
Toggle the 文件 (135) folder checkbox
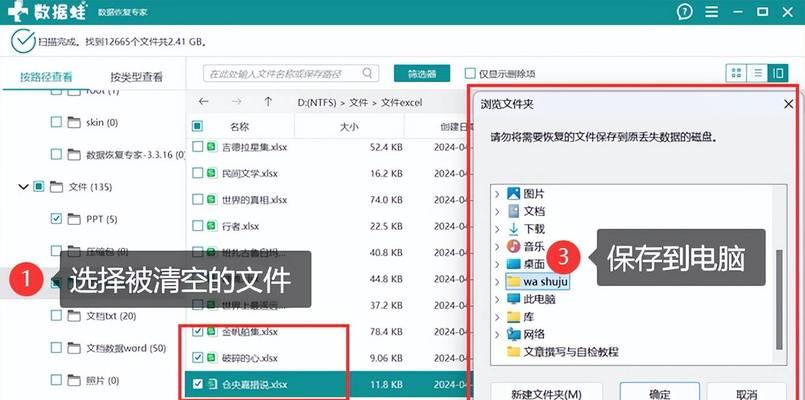tap(39, 187)
